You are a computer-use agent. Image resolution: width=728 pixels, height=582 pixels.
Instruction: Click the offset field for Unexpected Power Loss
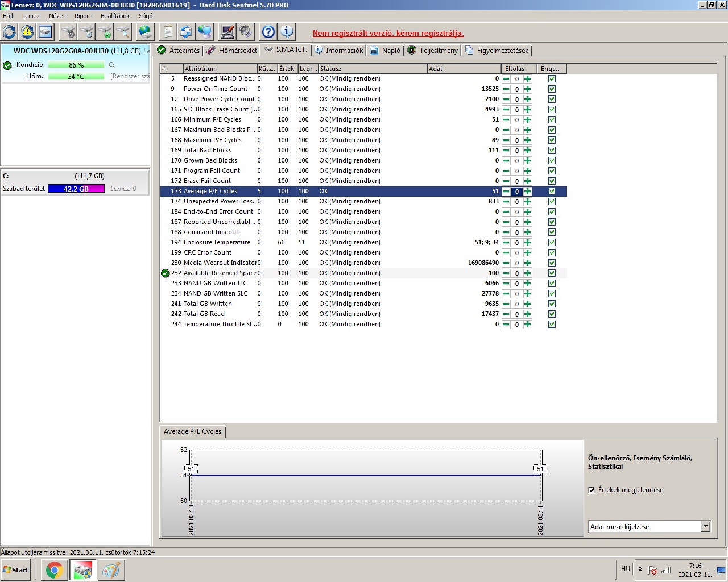(x=516, y=202)
